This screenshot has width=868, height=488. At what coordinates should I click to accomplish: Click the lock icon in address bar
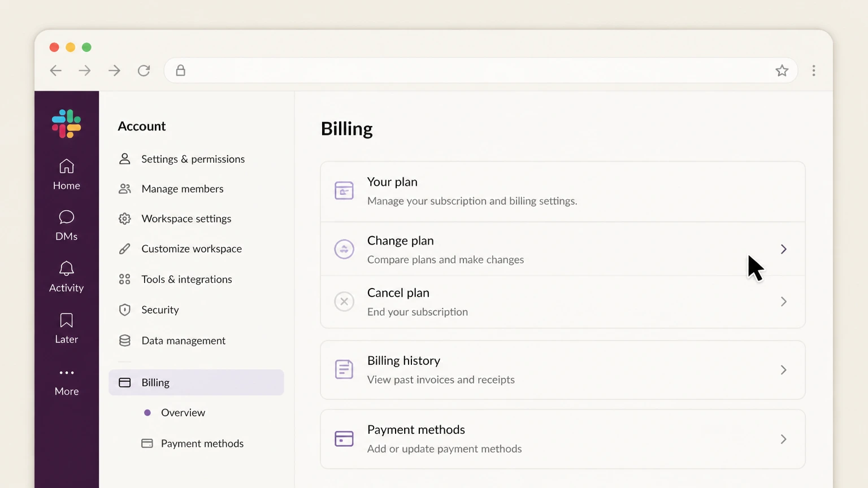181,71
